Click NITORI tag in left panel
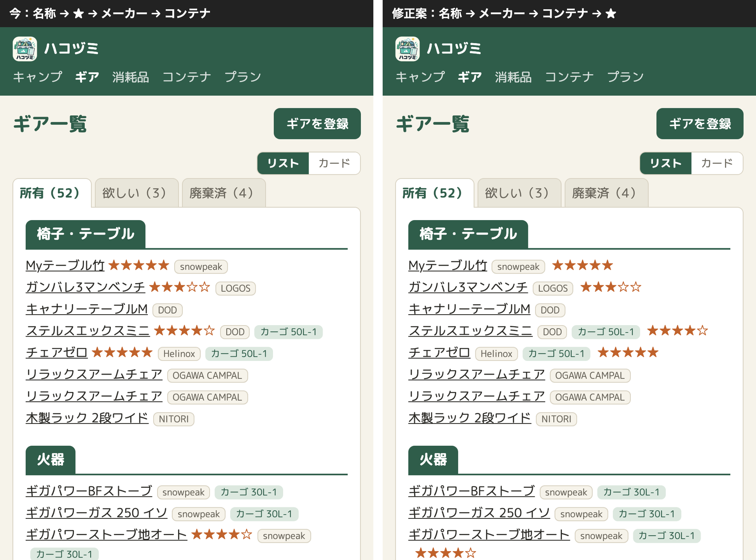This screenshot has width=756, height=560. point(174,419)
